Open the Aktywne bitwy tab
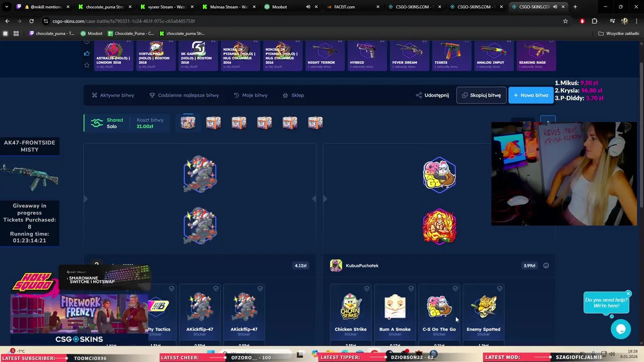 coord(113,95)
